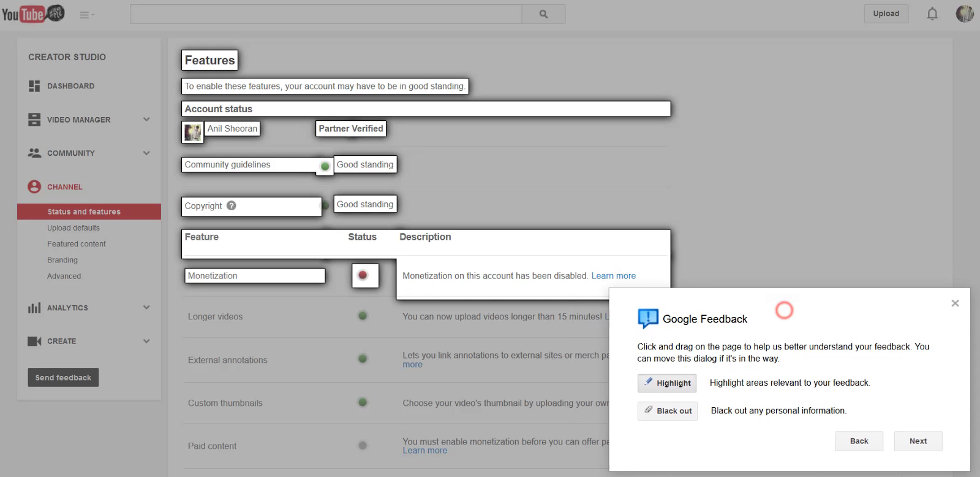Click the Upload button
Image resolution: width=980 pixels, height=477 pixels.
click(x=886, y=13)
